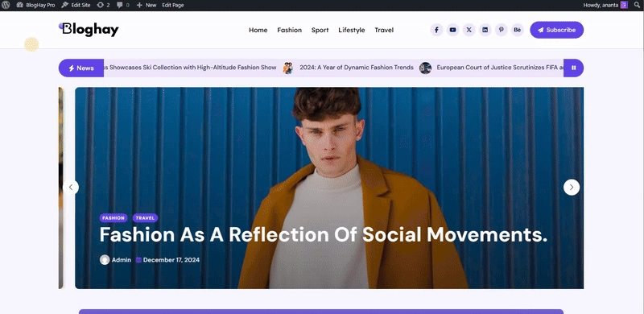Click the Subscribe button
This screenshot has width=644, height=314.
(556, 30)
